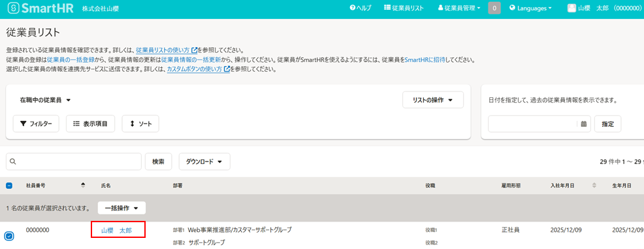Image resolution: width=644 pixels, height=249 pixels.
Task: Open the ヘルプ help link
Action: click(x=360, y=8)
